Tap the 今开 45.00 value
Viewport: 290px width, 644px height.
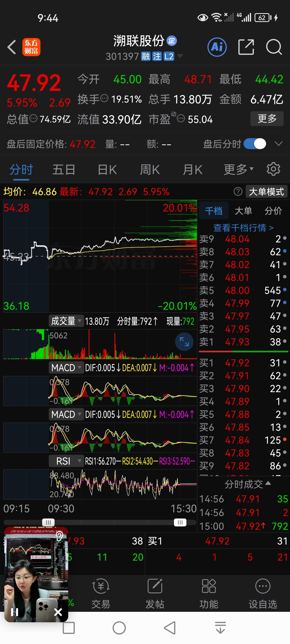coord(127,79)
